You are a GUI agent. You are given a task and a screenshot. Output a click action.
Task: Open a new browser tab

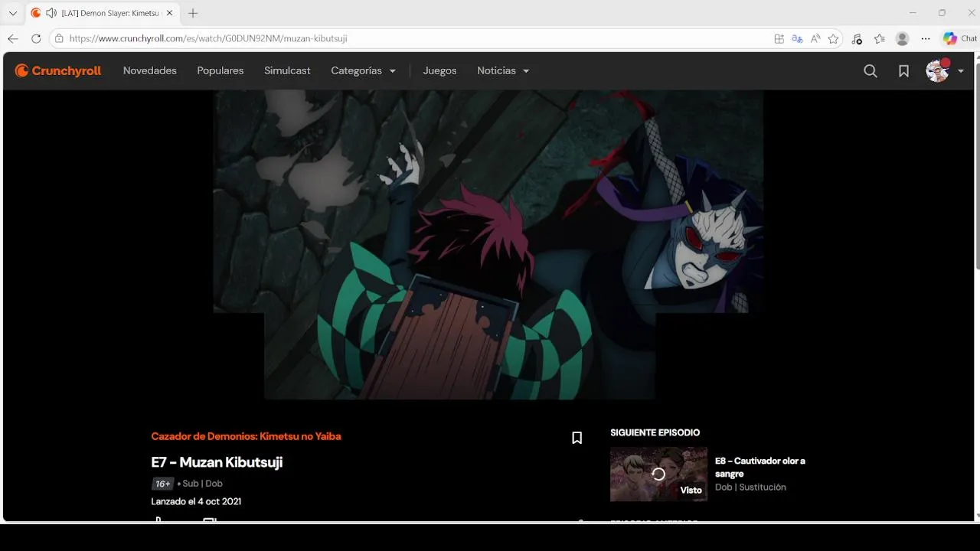pyautogui.click(x=193, y=13)
